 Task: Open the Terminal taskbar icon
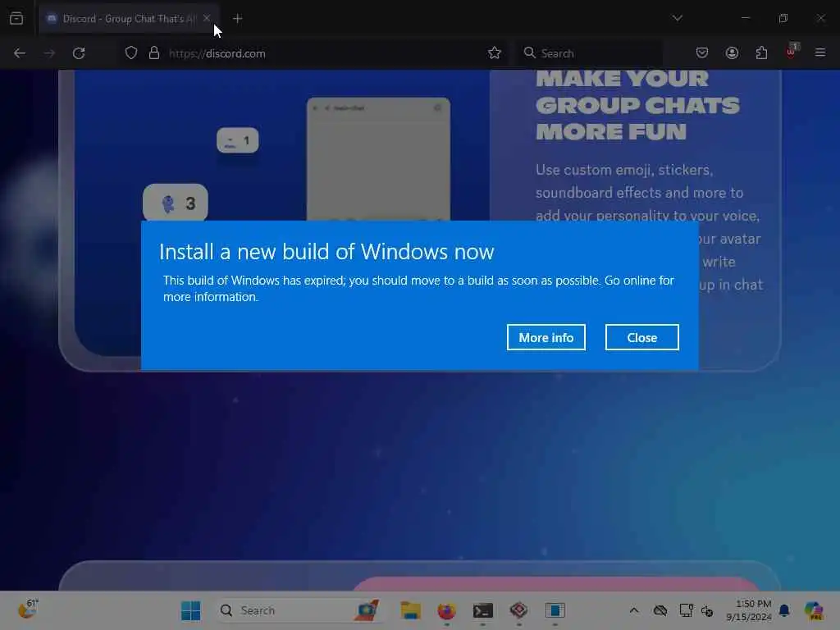click(x=482, y=610)
